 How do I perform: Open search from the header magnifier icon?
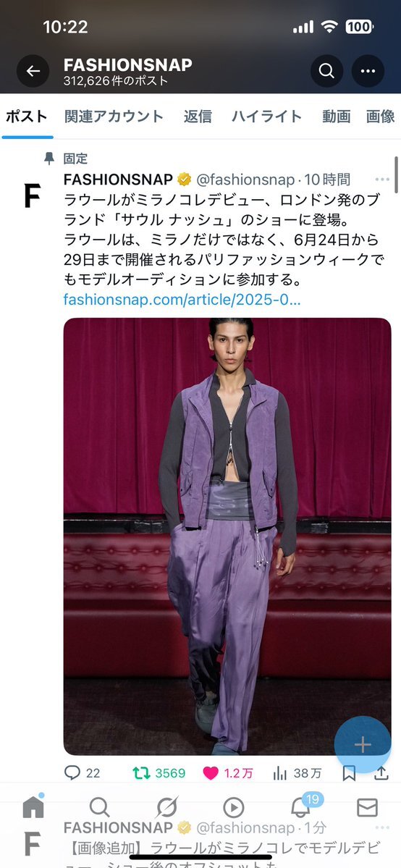point(326,71)
